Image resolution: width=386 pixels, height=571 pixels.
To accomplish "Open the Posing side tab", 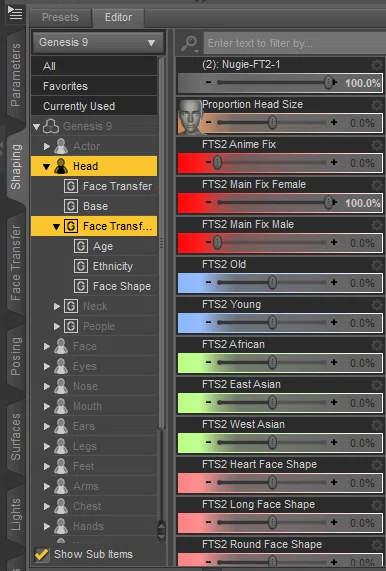I will point(16,356).
